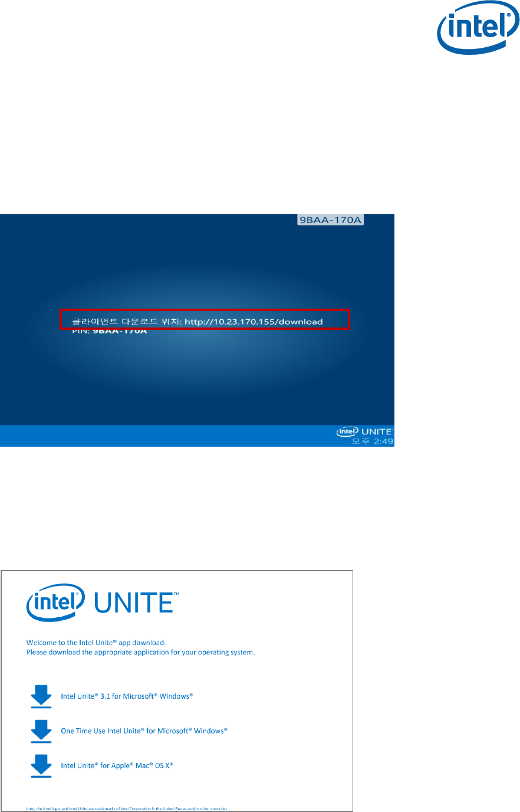Viewport: 520px width, 812px height.
Task: Click the Intel trademark notice at the page bottom
Action: pyautogui.click(x=127, y=808)
